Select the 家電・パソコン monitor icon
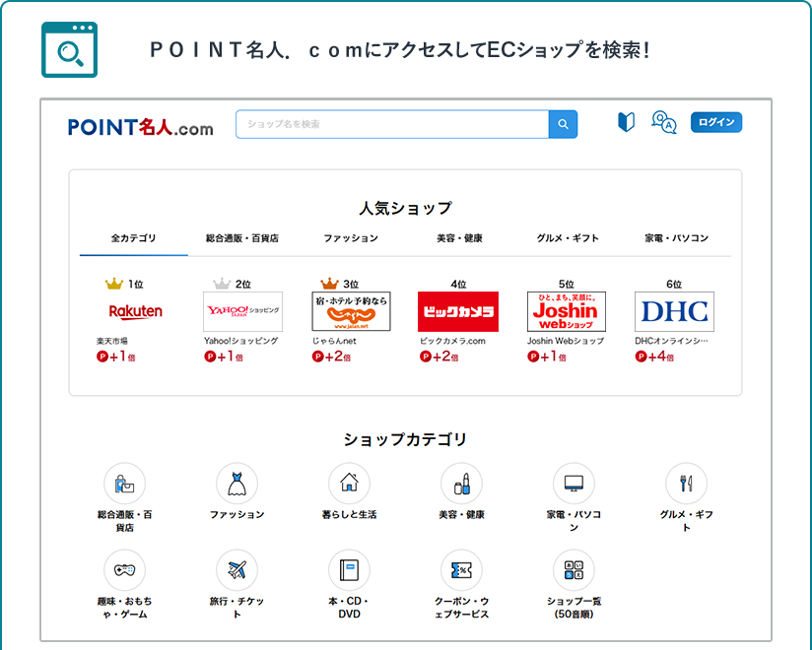Viewport: 812px width, 650px height. [574, 484]
